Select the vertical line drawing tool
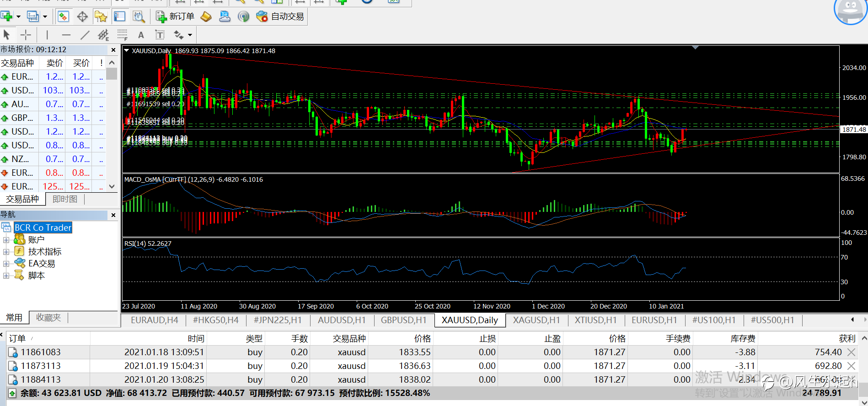The height and width of the screenshot is (406, 868). pyautogui.click(x=47, y=35)
